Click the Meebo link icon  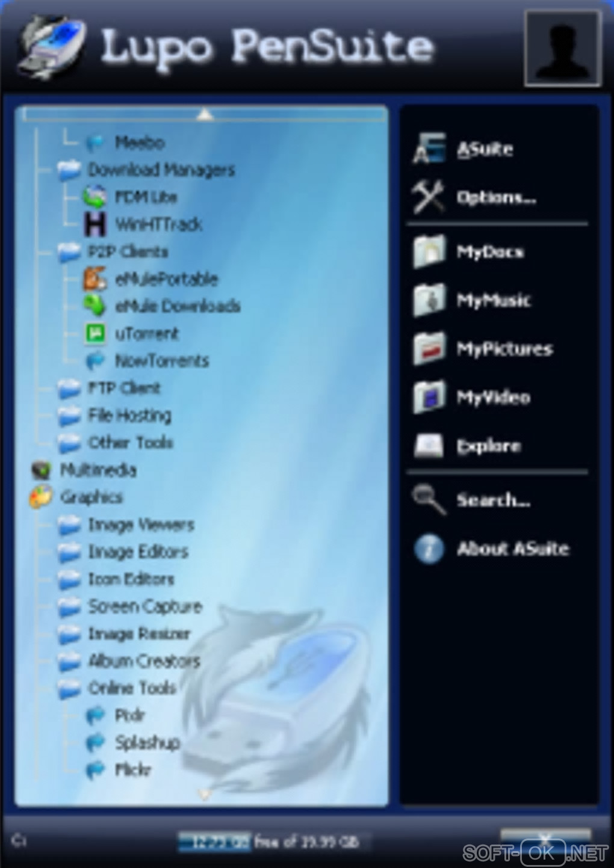95,143
